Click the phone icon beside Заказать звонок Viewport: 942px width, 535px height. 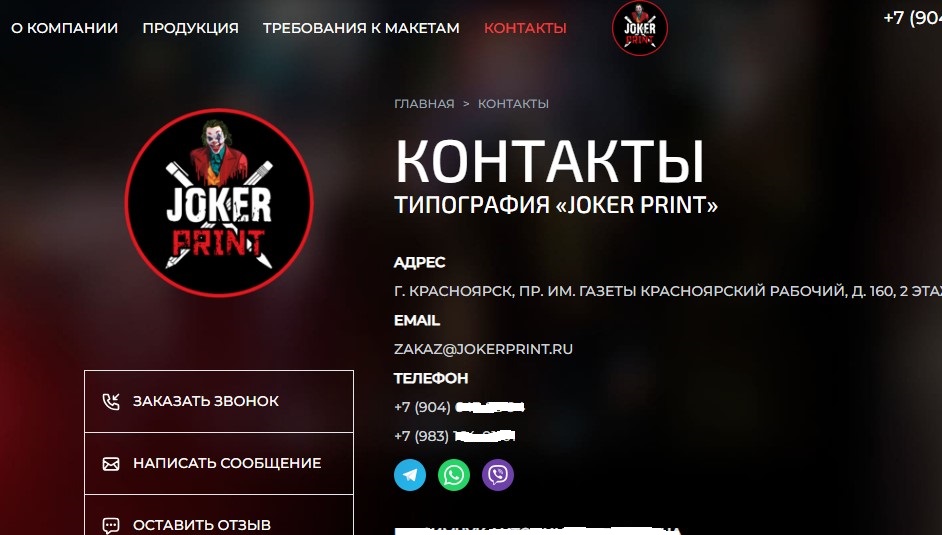[x=111, y=401]
